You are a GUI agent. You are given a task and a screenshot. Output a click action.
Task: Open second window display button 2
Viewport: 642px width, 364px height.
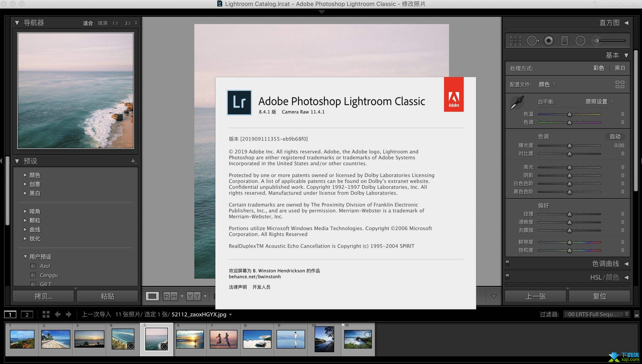pyautogui.click(x=27, y=314)
